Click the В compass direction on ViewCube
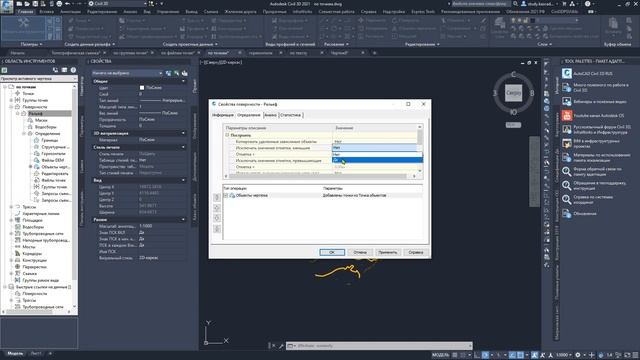640x360 pixels. click(532, 93)
